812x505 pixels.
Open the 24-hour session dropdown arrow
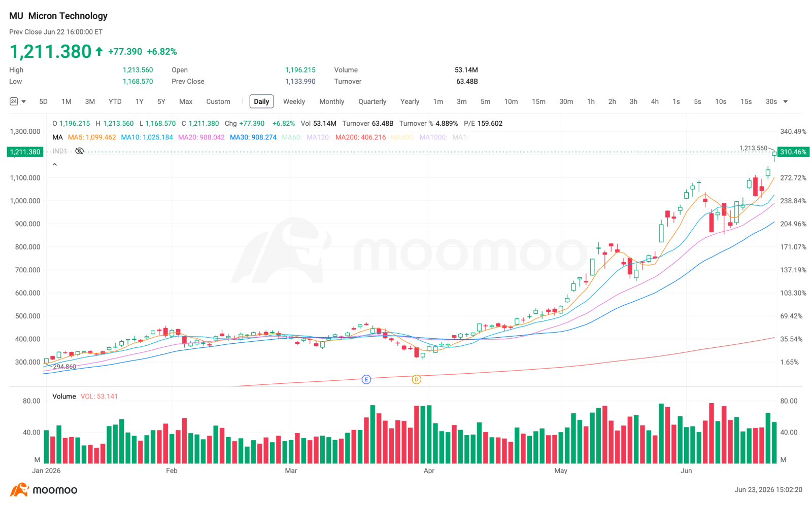[x=24, y=101]
